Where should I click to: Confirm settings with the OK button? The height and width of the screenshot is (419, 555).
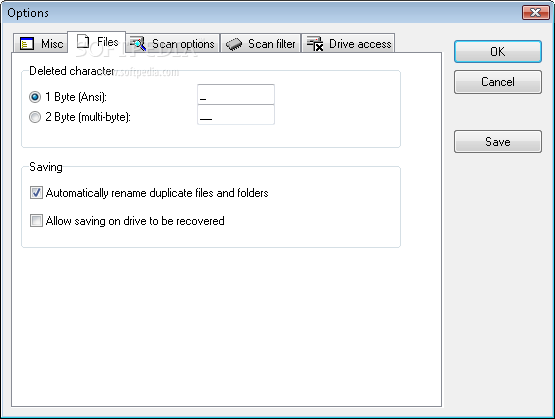pyautogui.click(x=498, y=52)
